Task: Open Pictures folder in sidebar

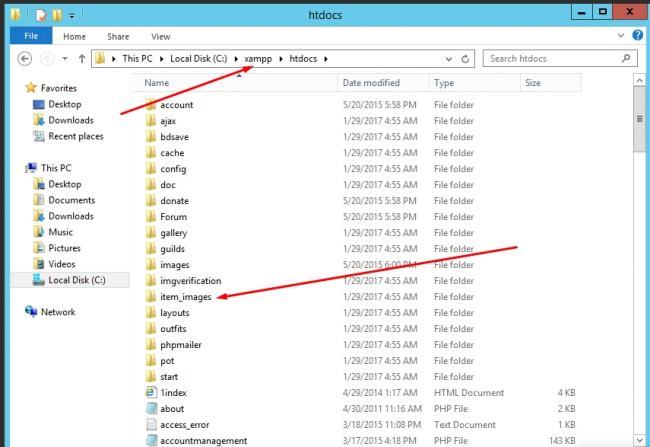Action: coord(64,248)
